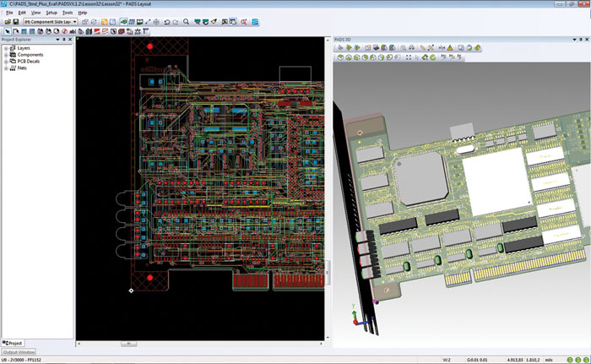Click the measure ruler icon in PADS 3D
The width and height of the screenshot is (591, 364).
(x=421, y=48)
